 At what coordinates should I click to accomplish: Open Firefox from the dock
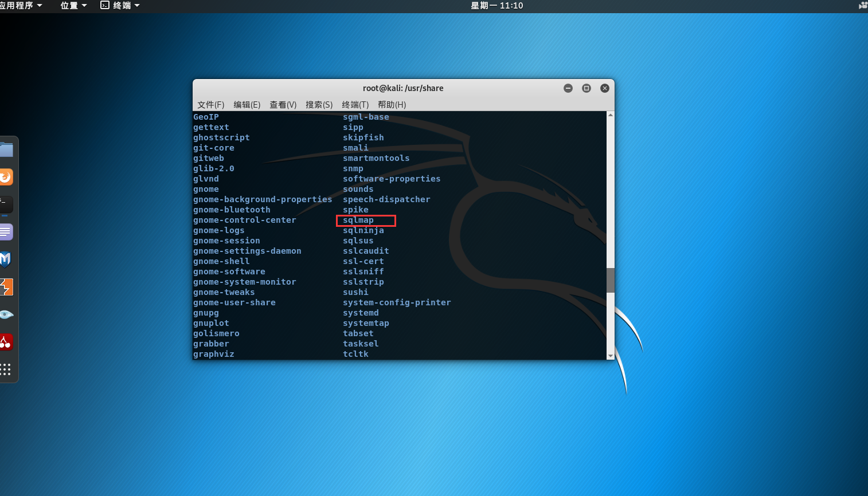click(x=6, y=176)
